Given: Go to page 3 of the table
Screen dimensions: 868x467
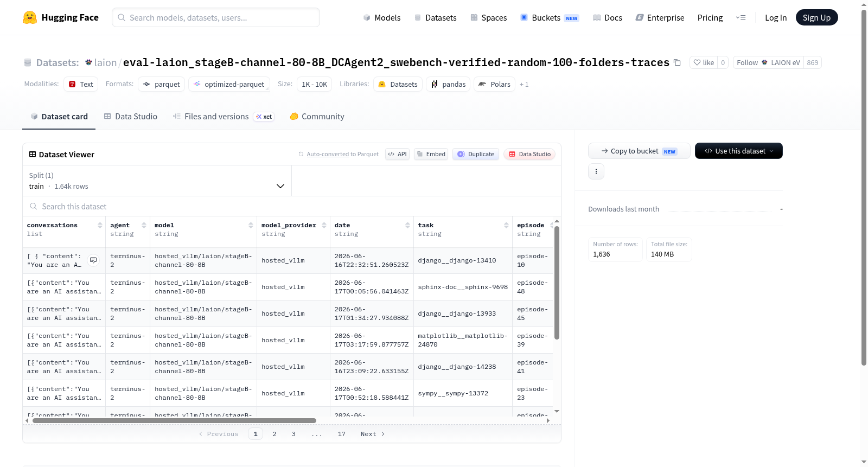Looking at the screenshot, I should [293, 434].
